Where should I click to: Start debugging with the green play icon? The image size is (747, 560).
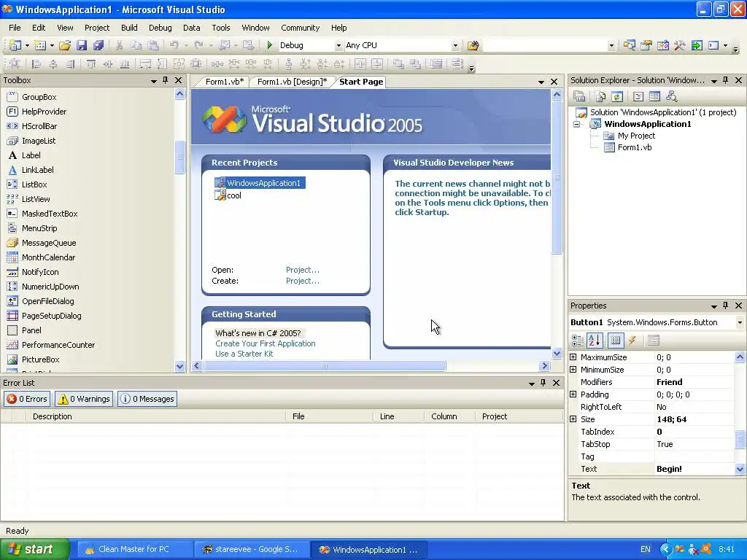tap(270, 45)
